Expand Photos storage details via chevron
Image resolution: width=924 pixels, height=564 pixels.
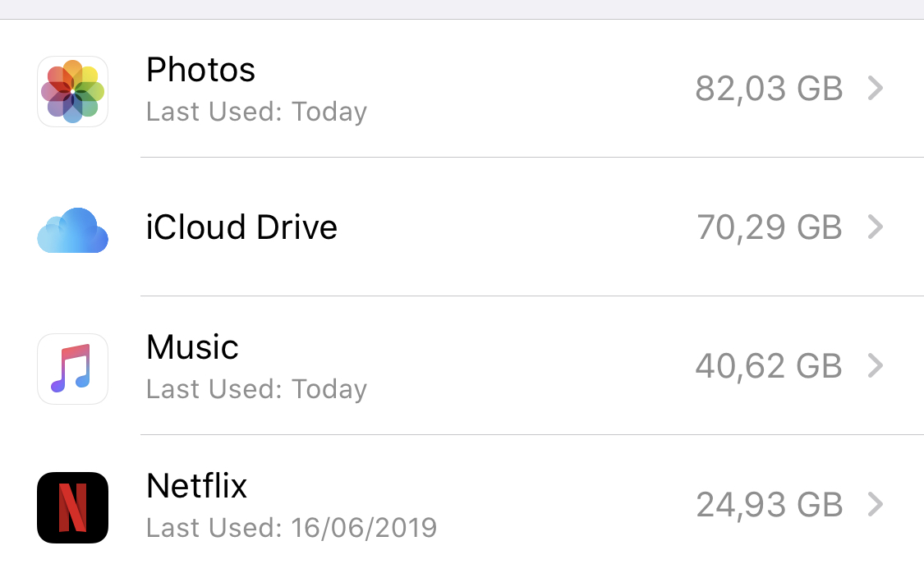(876, 88)
